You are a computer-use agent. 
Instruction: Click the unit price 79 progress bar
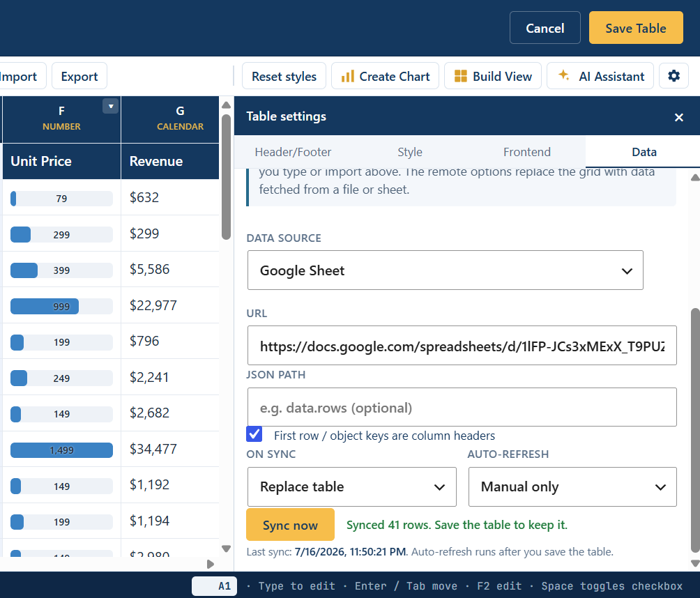[x=61, y=199]
